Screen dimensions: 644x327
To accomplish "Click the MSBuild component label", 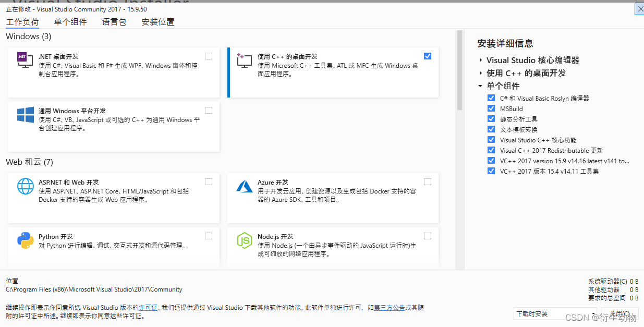I will pyautogui.click(x=512, y=108).
